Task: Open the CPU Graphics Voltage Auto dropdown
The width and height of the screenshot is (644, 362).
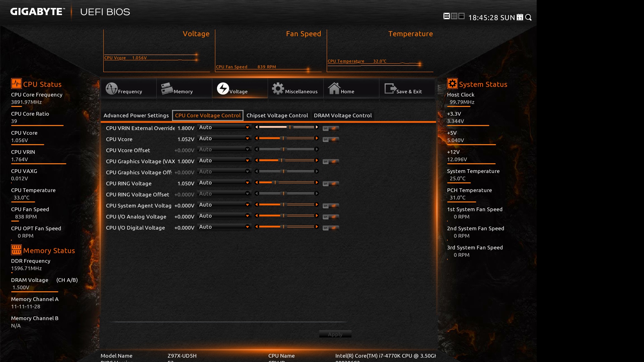Action: point(224,161)
